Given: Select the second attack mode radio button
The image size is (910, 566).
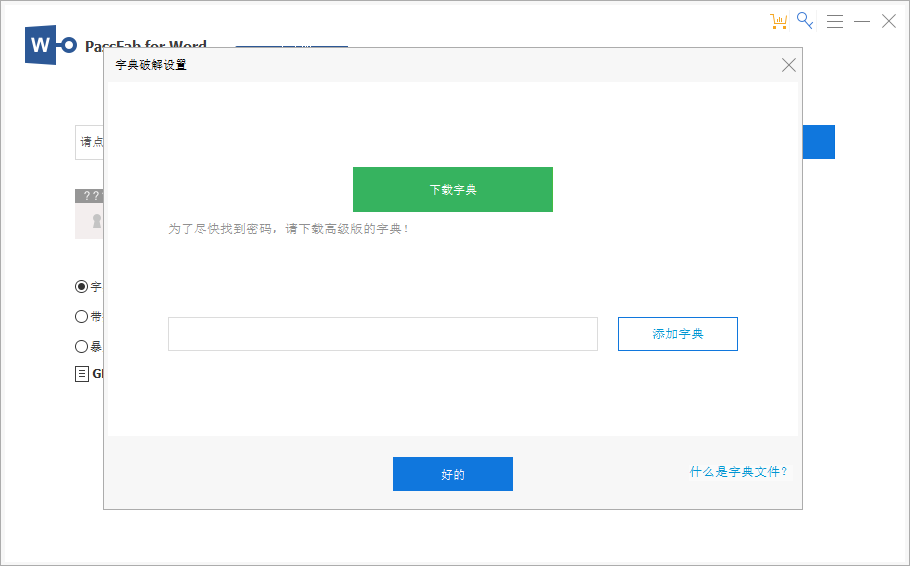Looking at the screenshot, I should (81, 316).
